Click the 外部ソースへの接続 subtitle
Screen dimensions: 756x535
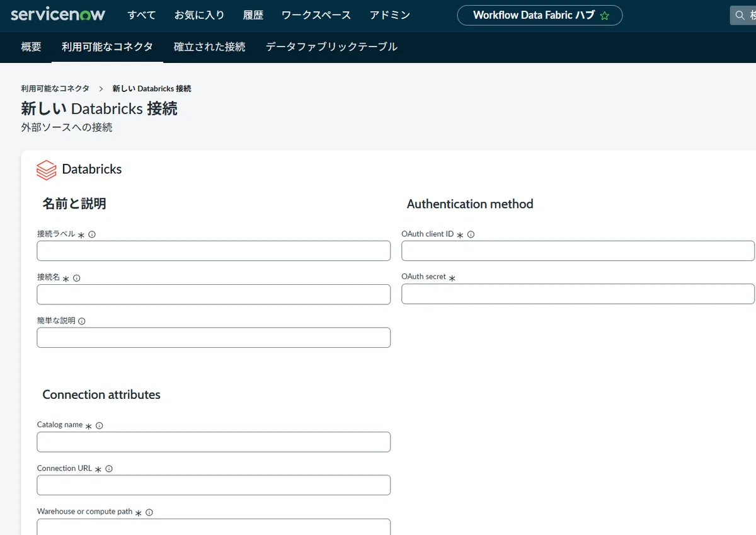point(67,127)
